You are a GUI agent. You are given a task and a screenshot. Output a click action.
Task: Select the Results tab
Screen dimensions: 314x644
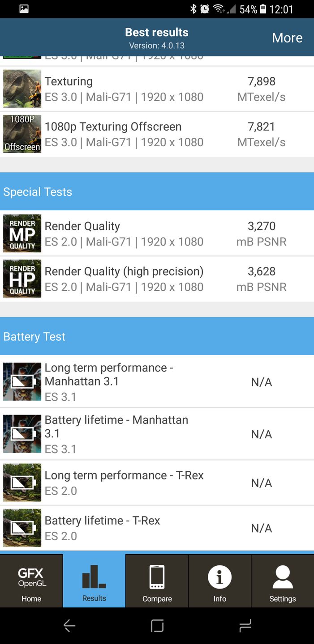(94, 581)
